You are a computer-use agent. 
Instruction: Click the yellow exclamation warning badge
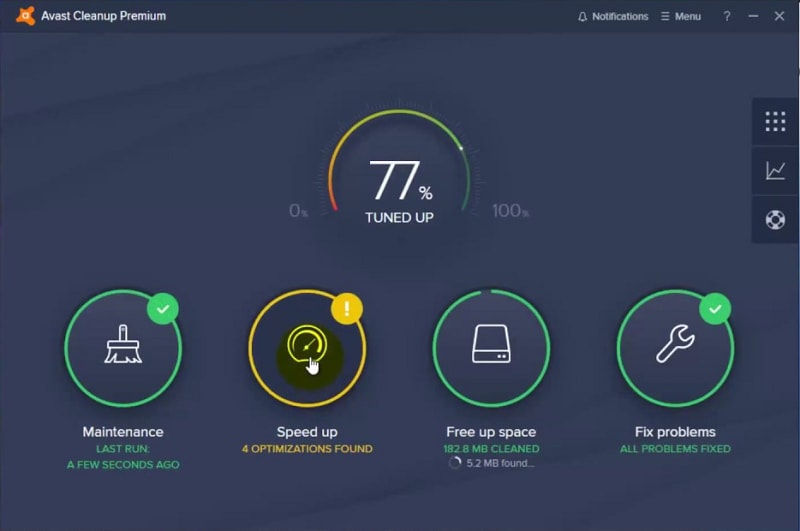[346, 309]
